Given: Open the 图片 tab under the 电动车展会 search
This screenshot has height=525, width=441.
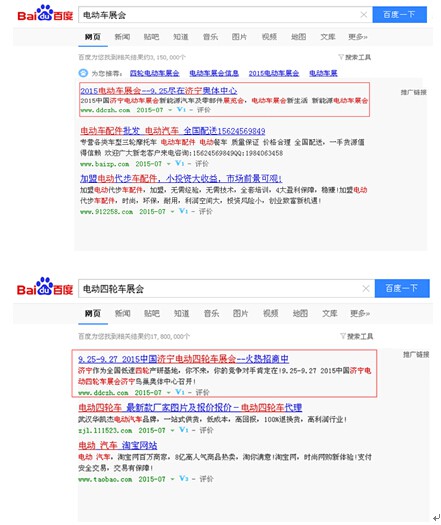Looking at the screenshot, I should point(239,37).
